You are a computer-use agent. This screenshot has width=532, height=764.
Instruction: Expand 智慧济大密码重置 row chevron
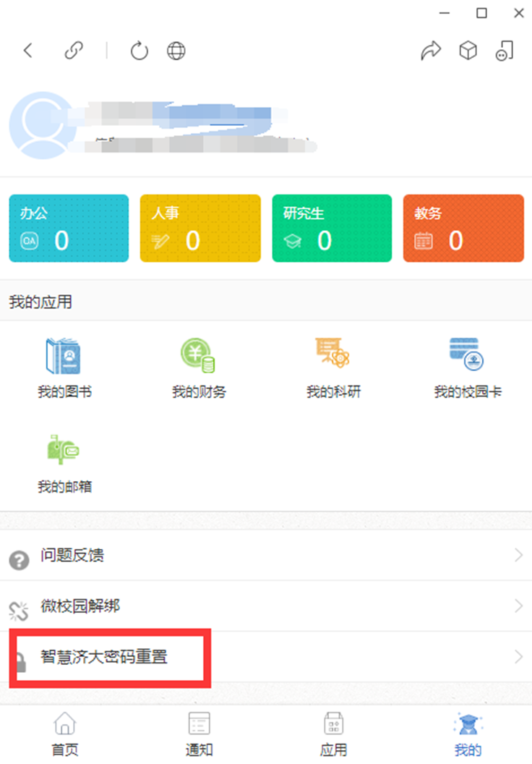518,657
